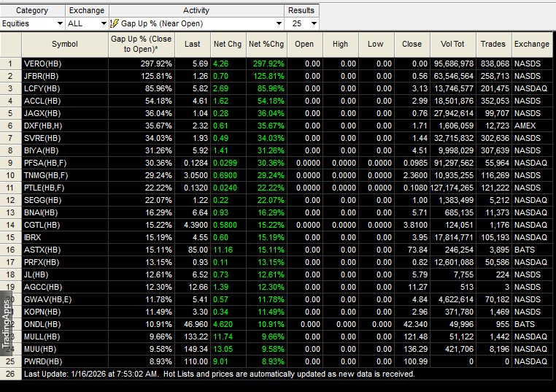Click the Vol Tot column header
The image size is (556, 392).
(x=453, y=45)
